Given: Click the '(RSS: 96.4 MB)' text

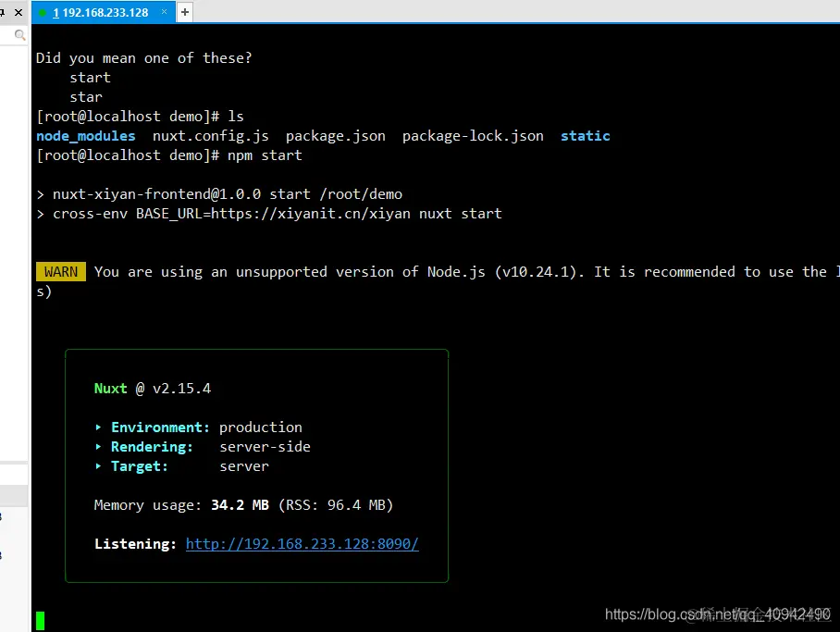Looking at the screenshot, I should coord(336,505).
